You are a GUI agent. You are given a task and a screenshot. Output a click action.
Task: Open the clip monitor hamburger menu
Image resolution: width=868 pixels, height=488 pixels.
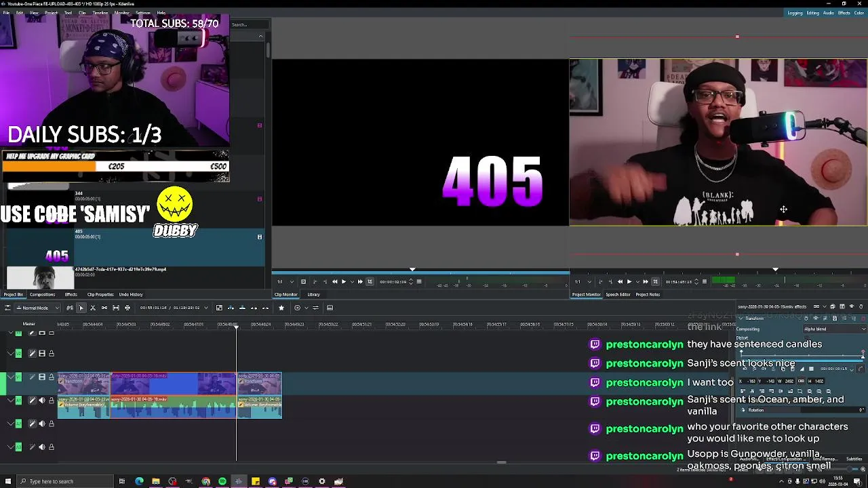(419, 281)
